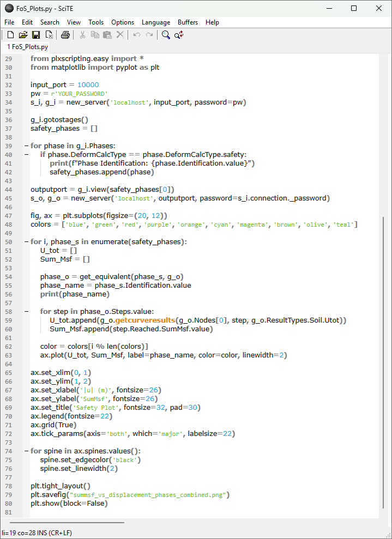
Task: Click the word getcurveresults on line 59
Action: click(x=145, y=320)
